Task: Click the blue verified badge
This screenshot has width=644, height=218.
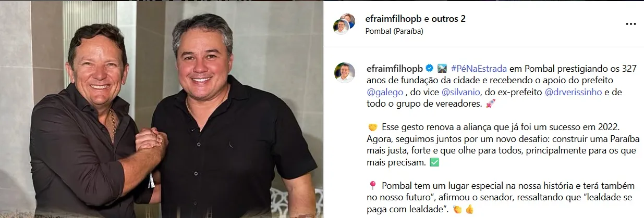Action: pyautogui.click(x=430, y=68)
